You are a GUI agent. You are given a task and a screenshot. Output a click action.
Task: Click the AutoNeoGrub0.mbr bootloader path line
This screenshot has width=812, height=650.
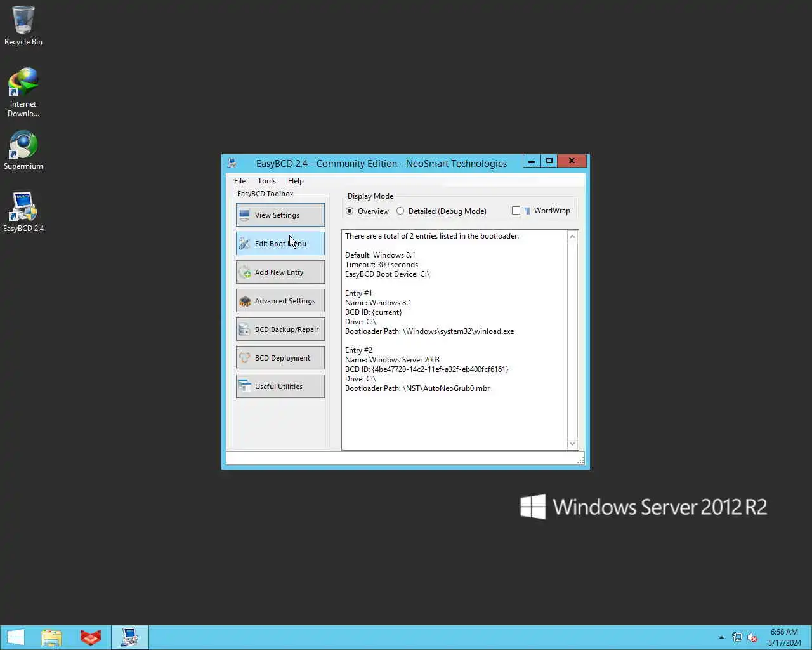[417, 388]
